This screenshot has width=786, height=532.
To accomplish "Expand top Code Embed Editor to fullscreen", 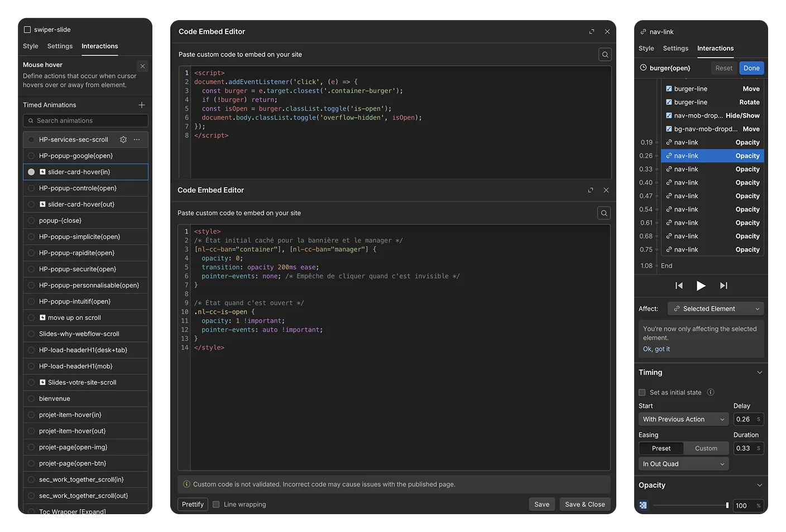I will coord(592,32).
